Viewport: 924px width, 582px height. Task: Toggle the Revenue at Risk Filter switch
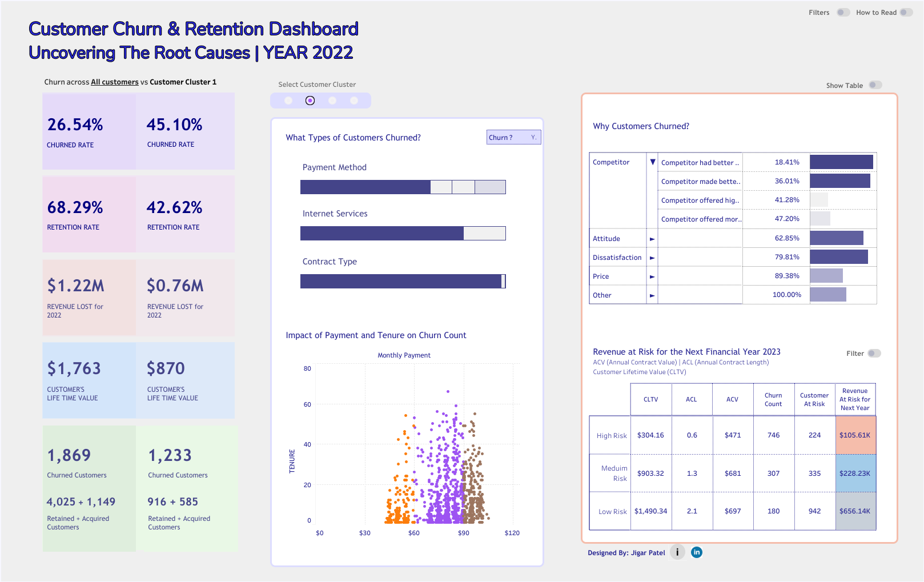[874, 354]
